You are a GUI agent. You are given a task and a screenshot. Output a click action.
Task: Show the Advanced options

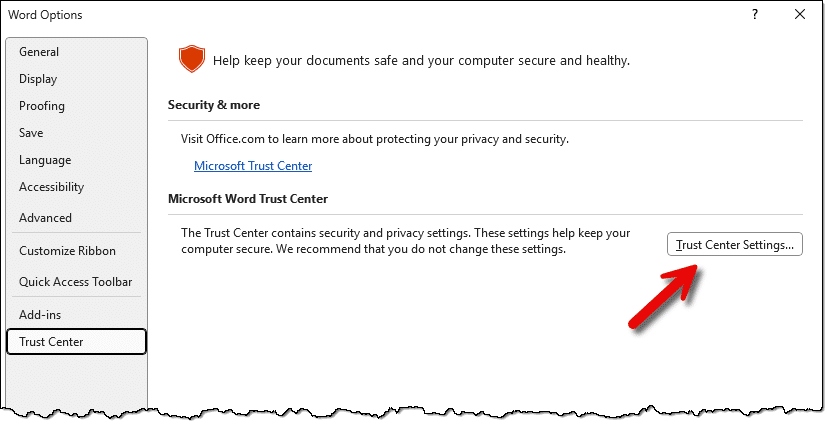coord(45,218)
